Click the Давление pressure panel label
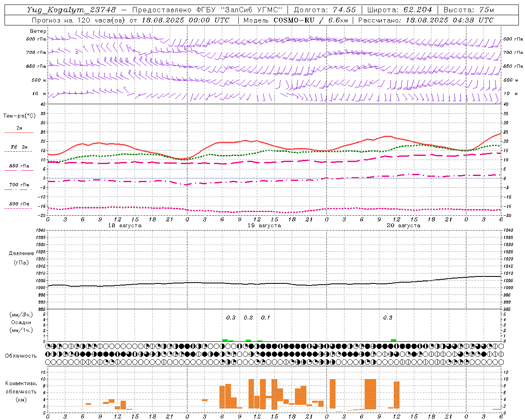Screen dimensions: 525x420 (21, 253)
